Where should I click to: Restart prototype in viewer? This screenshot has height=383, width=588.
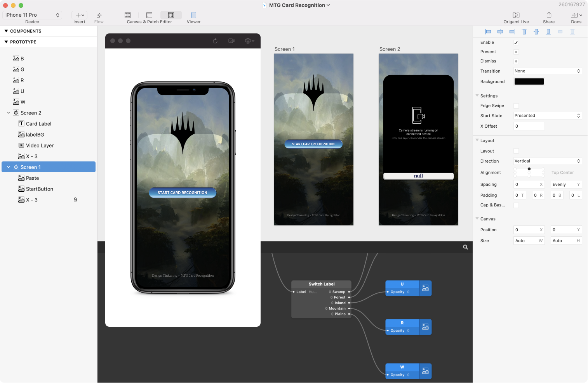215,41
